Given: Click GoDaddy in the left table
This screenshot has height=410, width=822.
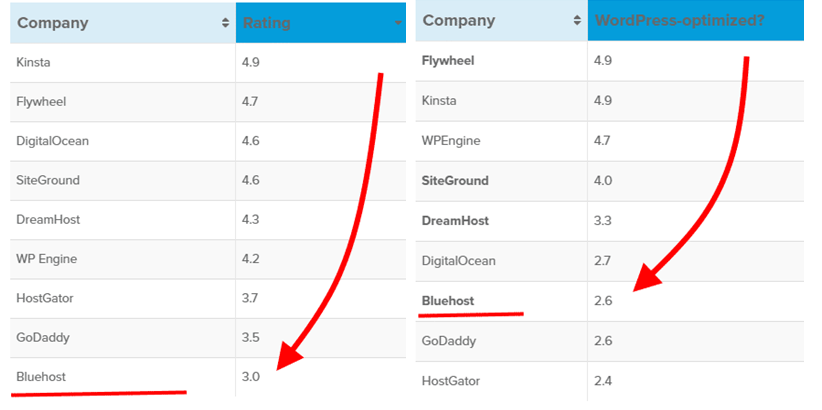Looking at the screenshot, I should (43, 337).
